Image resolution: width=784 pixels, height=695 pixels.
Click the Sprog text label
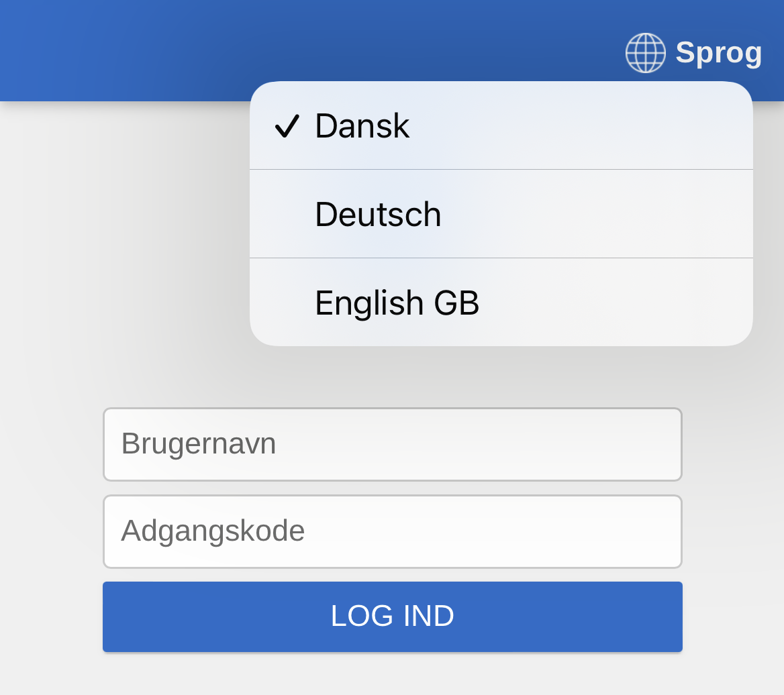[718, 53]
